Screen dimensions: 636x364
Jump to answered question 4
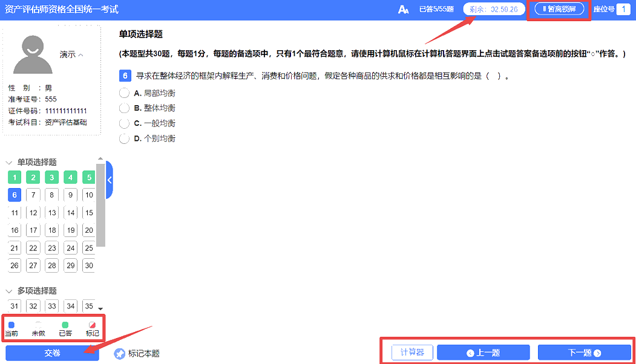click(x=71, y=177)
